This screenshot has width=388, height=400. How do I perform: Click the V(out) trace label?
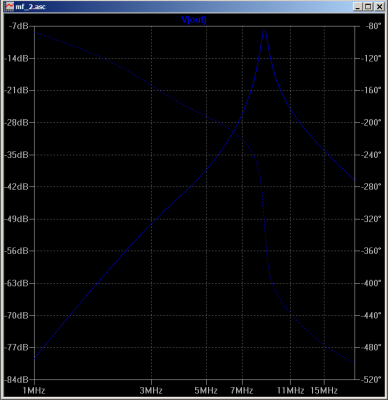[x=194, y=20]
